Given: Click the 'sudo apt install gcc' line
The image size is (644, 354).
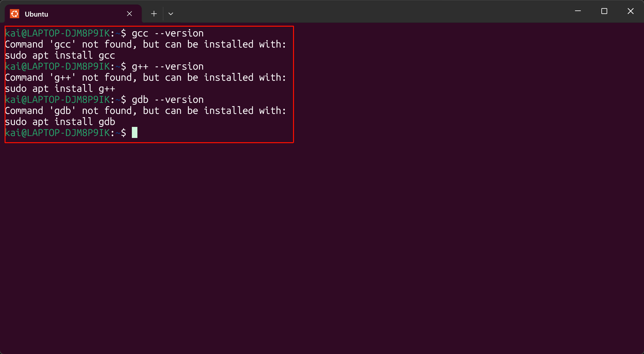Looking at the screenshot, I should [60, 55].
